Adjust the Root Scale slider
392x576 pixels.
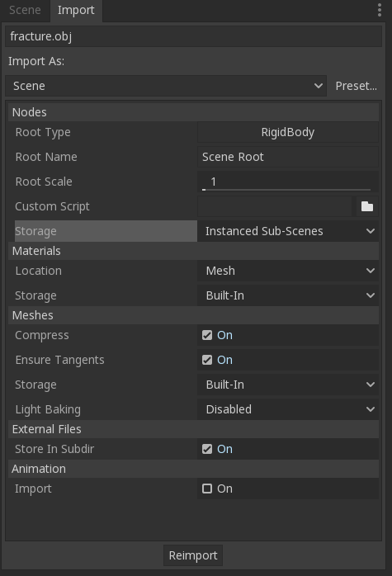pos(288,182)
